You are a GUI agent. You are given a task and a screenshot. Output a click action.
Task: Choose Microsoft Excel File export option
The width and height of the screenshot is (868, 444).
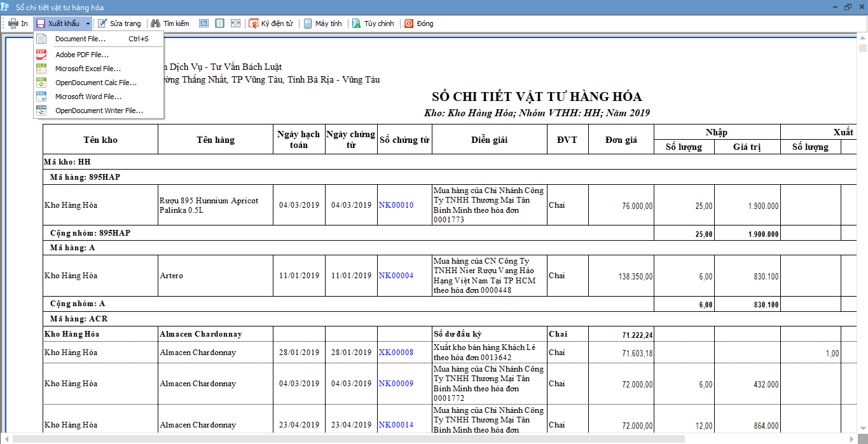click(88, 69)
